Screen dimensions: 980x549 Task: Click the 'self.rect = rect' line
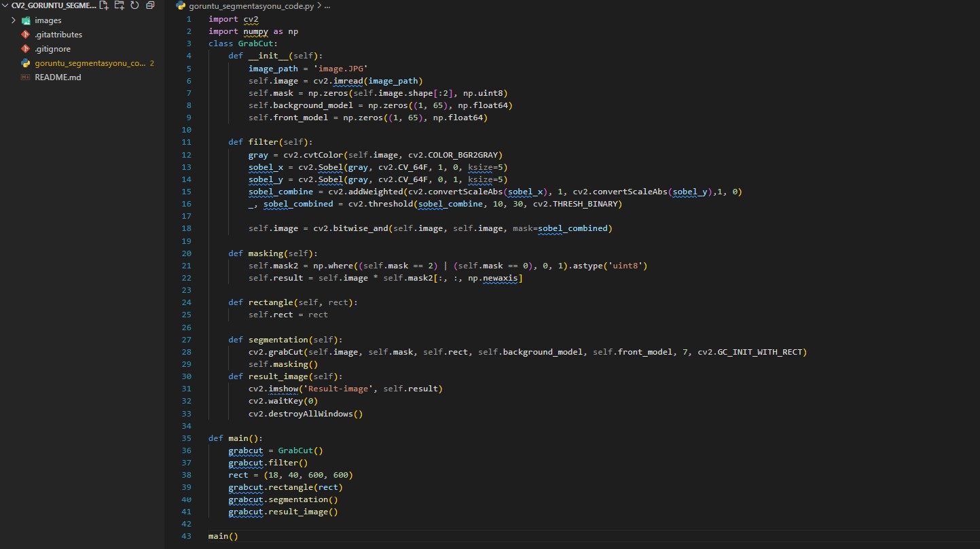tap(288, 315)
